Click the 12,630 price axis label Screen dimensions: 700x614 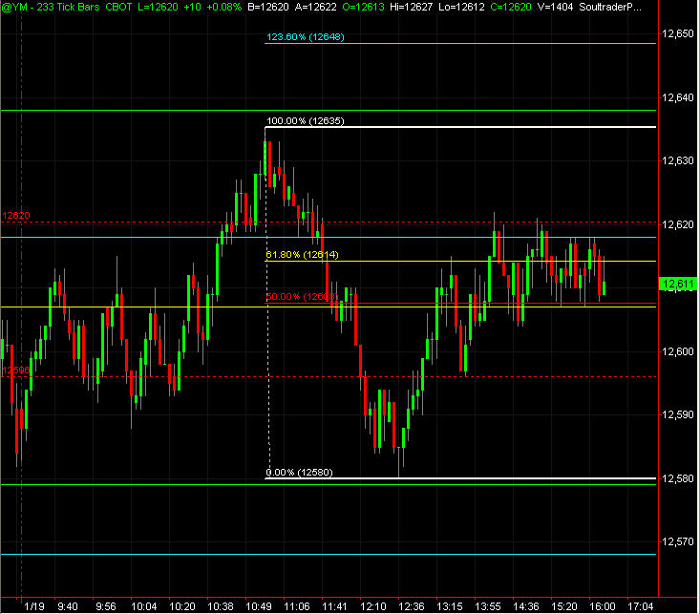click(x=678, y=160)
